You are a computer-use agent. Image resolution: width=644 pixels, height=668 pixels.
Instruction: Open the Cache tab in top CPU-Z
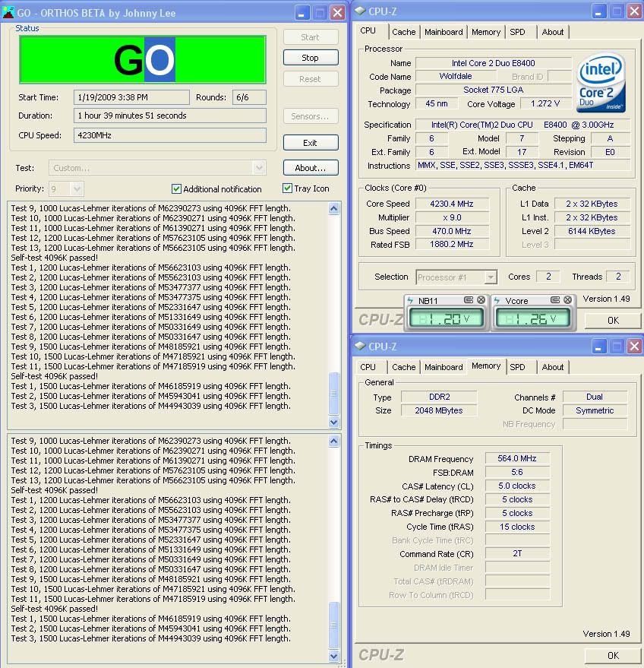(403, 32)
